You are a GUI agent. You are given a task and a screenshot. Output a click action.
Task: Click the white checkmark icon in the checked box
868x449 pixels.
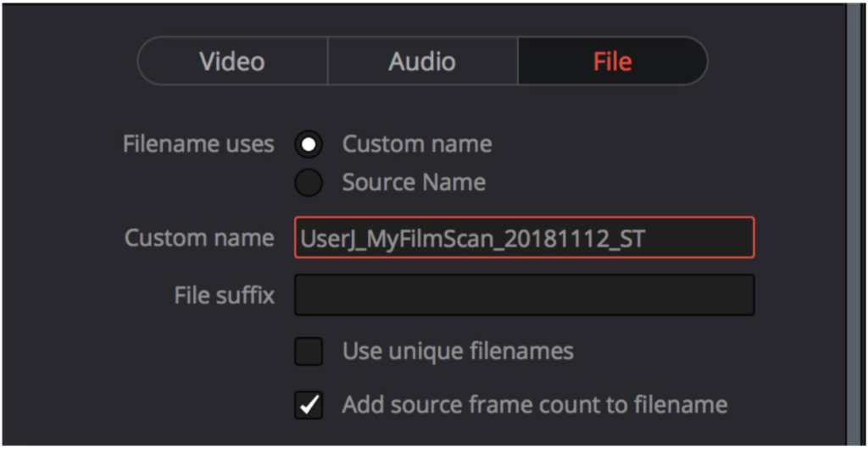coord(309,405)
